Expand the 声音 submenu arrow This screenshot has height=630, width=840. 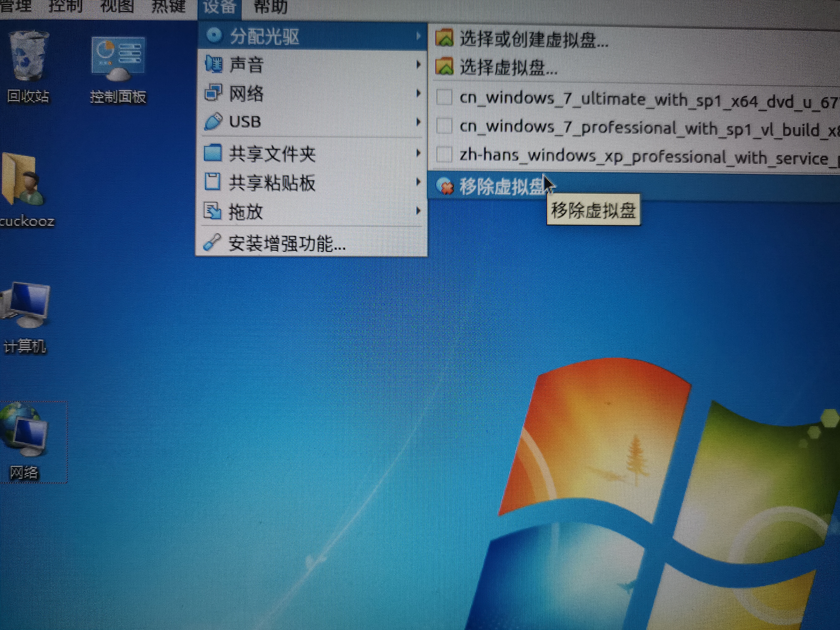click(x=418, y=64)
